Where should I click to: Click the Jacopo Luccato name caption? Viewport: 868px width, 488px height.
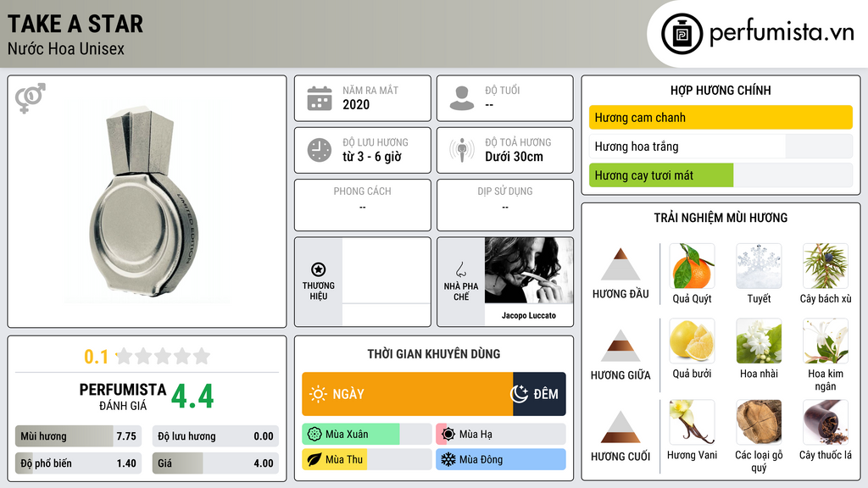coord(529,315)
